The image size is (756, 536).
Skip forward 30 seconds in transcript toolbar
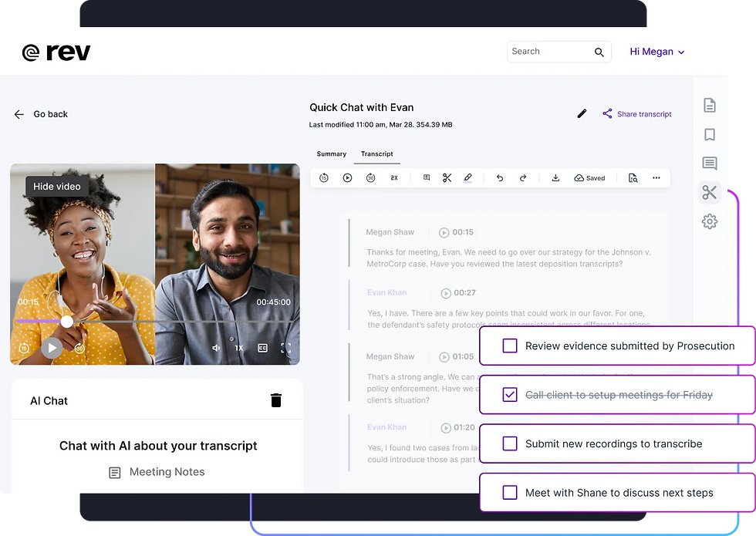(x=370, y=178)
